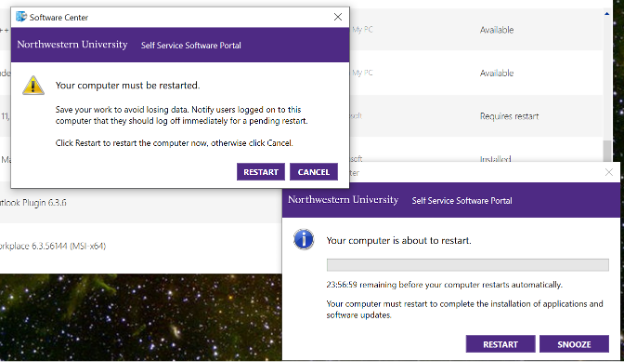624x362 pixels.
Task: Click the 'Software Center' window title text
Action: (x=59, y=18)
